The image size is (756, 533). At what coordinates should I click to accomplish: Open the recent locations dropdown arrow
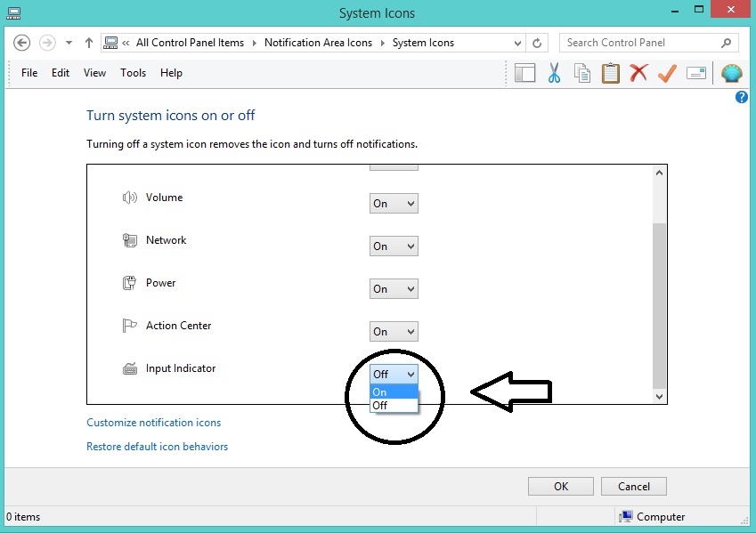[69, 43]
